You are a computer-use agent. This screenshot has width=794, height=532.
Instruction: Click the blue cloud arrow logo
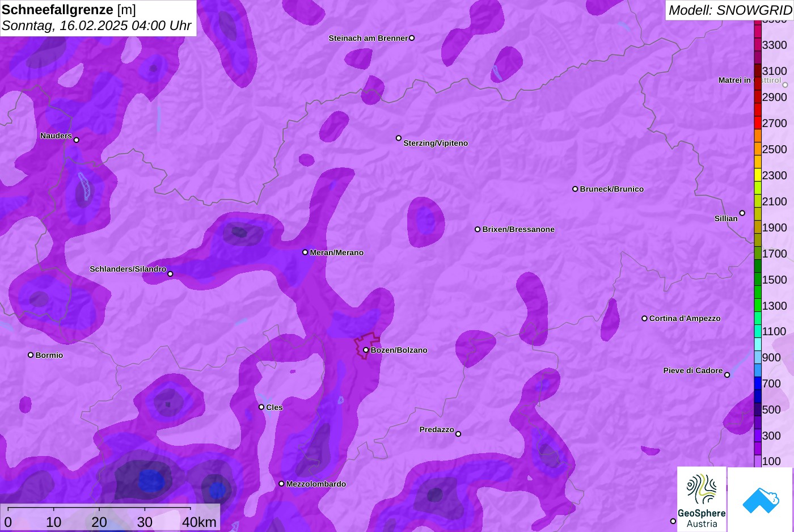pyautogui.click(x=761, y=500)
